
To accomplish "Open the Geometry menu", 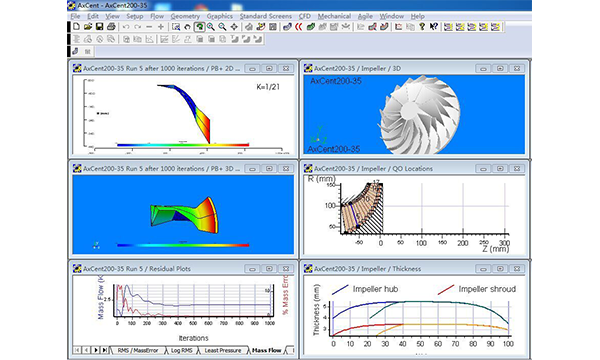I will click(x=185, y=16).
